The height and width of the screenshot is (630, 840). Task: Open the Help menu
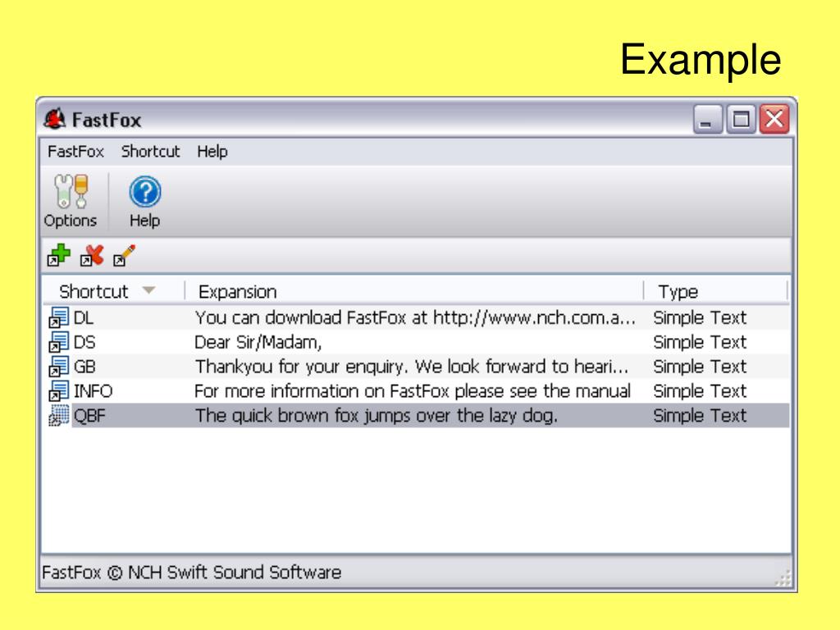point(212,152)
